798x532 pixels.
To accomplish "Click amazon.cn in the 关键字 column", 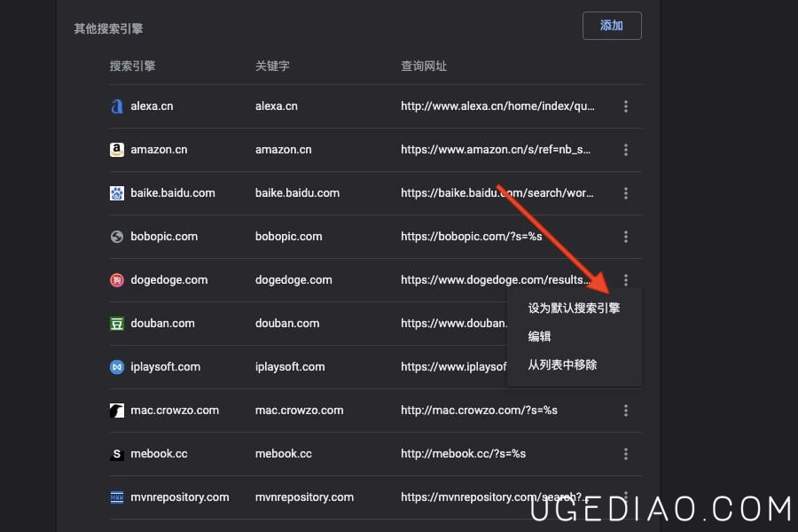I will [284, 150].
